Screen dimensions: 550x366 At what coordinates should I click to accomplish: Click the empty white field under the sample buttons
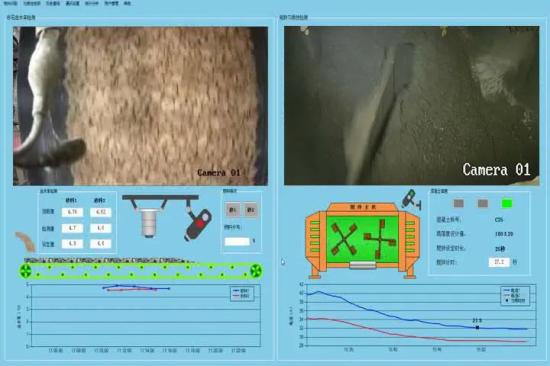tap(237, 241)
